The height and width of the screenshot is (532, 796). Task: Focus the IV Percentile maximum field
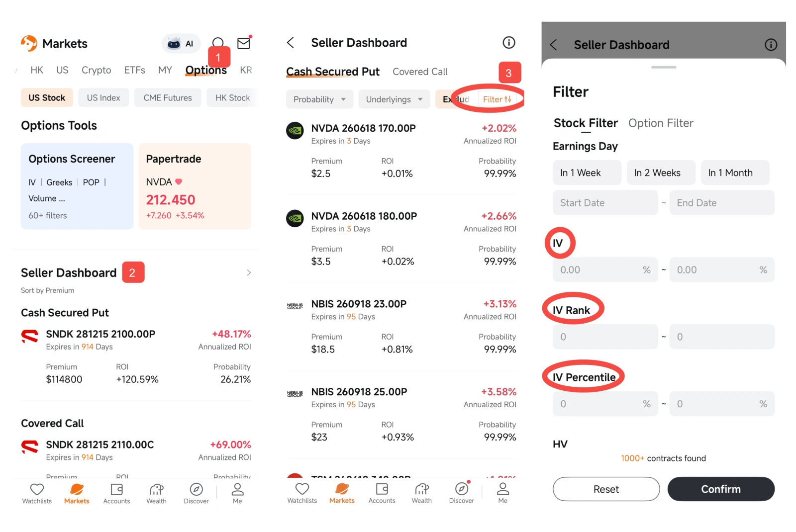pos(722,404)
